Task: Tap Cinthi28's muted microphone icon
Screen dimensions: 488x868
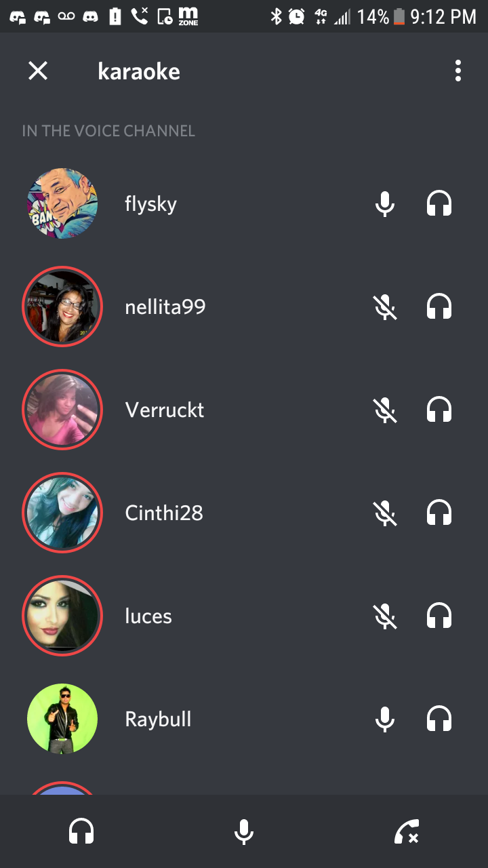Action: click(385, 513)
